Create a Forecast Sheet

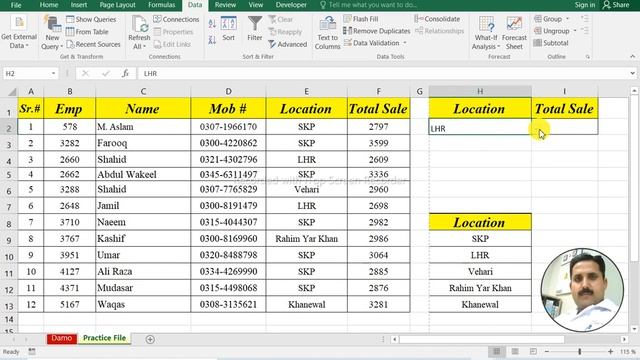click(x=514, y=33)
